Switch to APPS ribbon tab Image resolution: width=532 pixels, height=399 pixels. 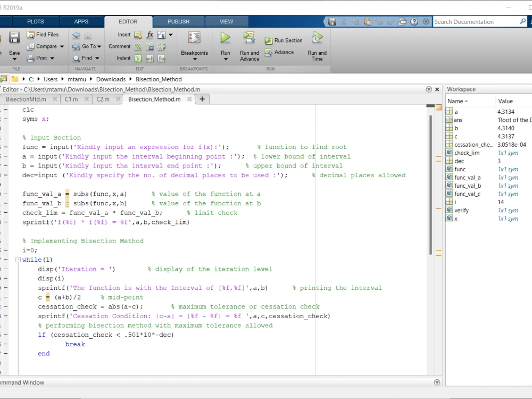tap(81, 21)
